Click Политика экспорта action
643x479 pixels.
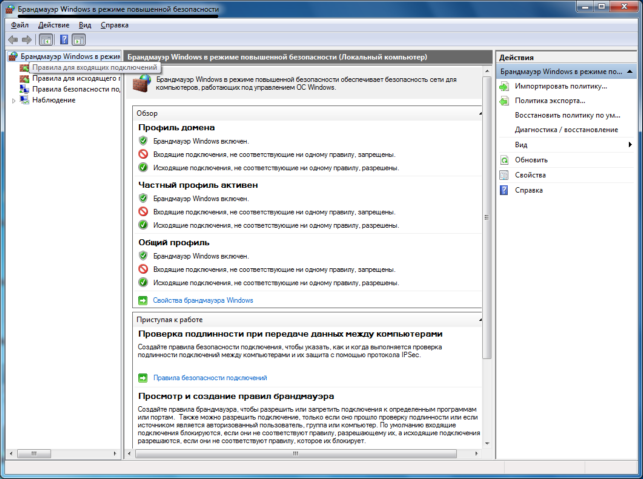(x=550, y=100)
